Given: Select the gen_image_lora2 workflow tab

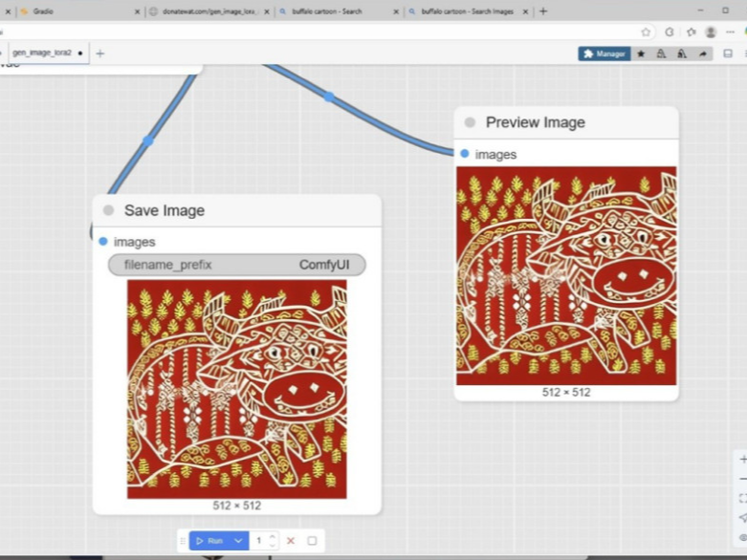Looking at the screenshot, I should [42, 54].
